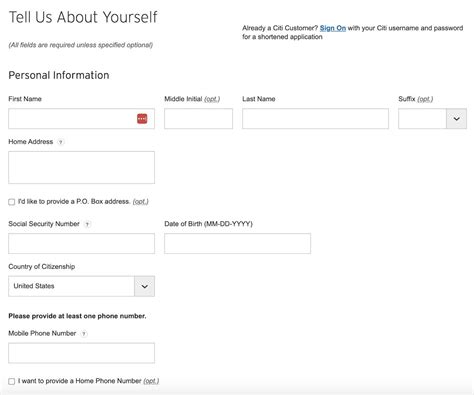Click the red password manager icon in First Name
The height and width of the screenshot is (395, 474).
pyautogui.click(x=142, y=118)
